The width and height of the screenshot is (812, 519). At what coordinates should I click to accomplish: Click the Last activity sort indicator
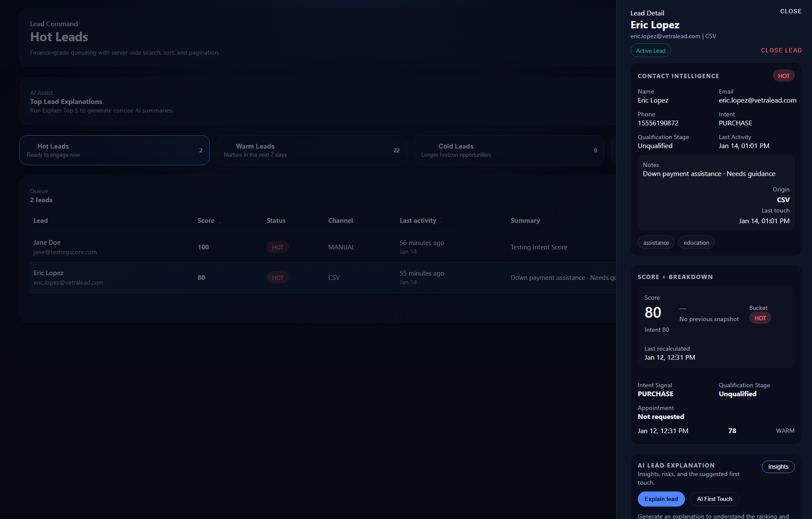[x=441, y=221]
